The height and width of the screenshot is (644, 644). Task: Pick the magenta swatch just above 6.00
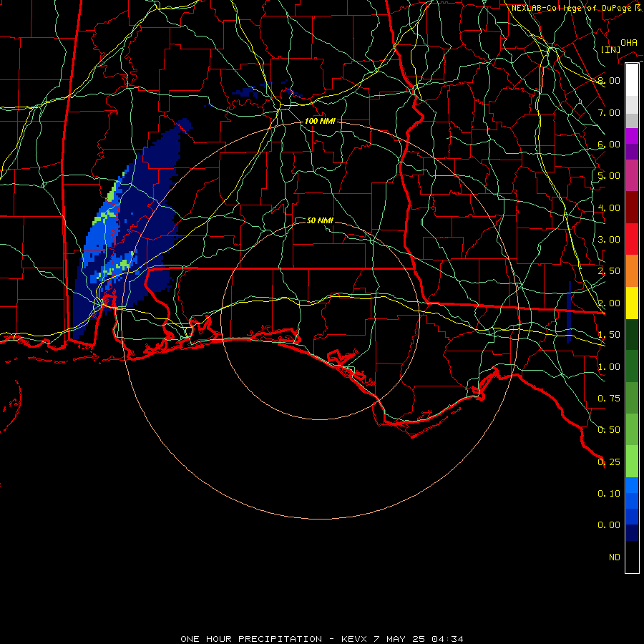[x=632, y=136]
